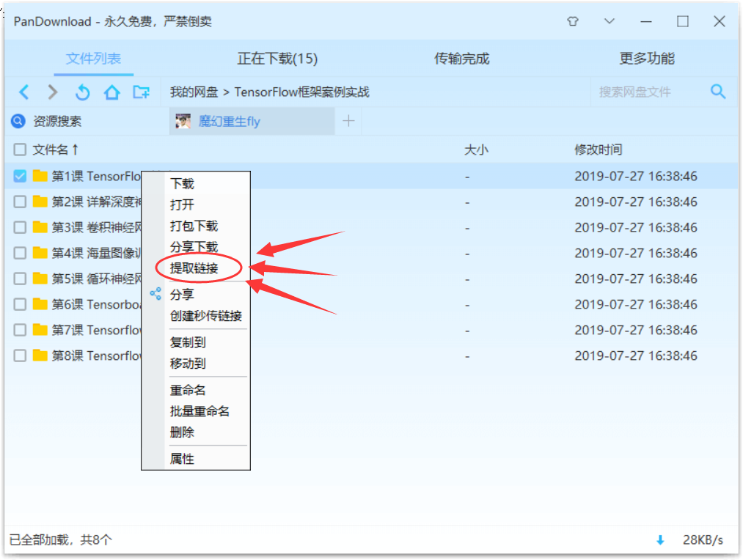Click TensorFlow框架案例实战 in the breadcrumb
Viewport: 743px width, 560px height.
click(x=302, y=92)
